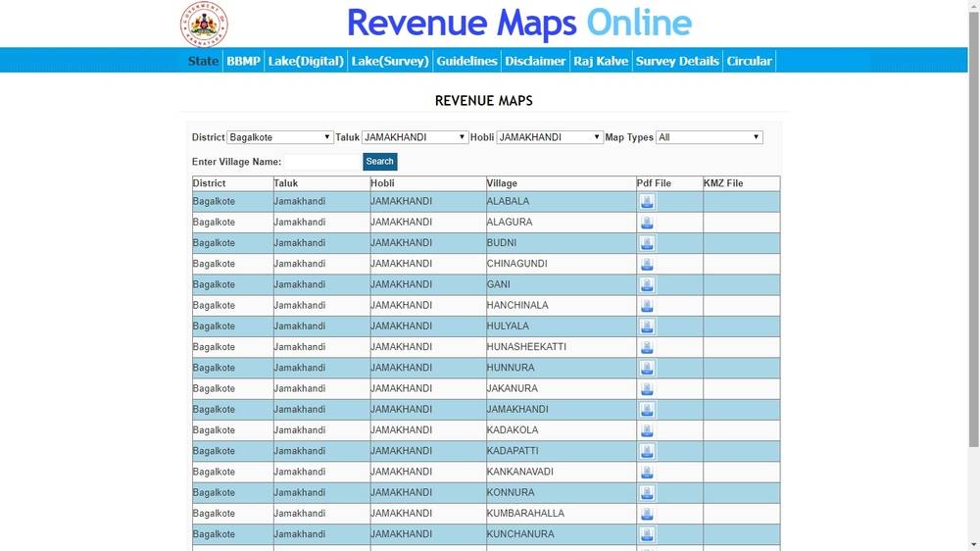Go to the BBMP menu tab
980x551 pixels.
click(x=243, y=61)
